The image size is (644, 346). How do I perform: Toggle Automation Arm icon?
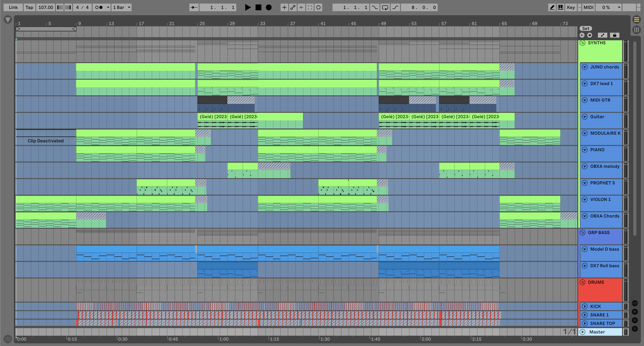coord(293,8)
